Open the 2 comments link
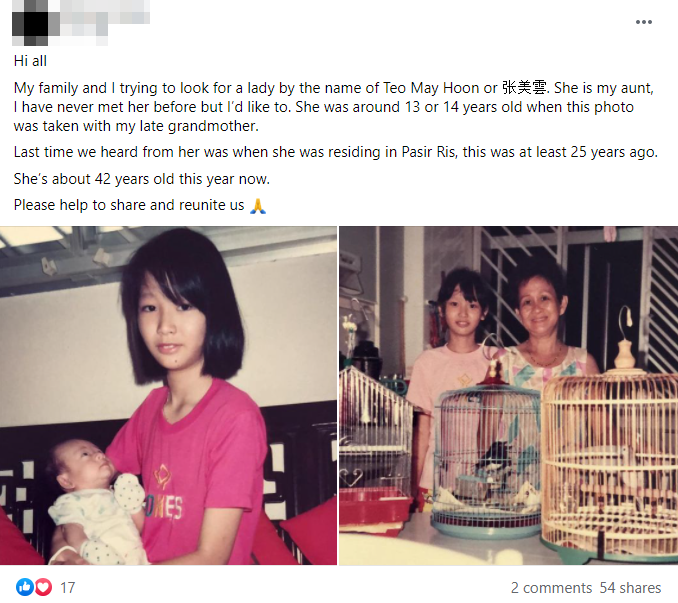The height and width of the screenshot is (603, 678). pyautogui.click(x=551, y=587)
